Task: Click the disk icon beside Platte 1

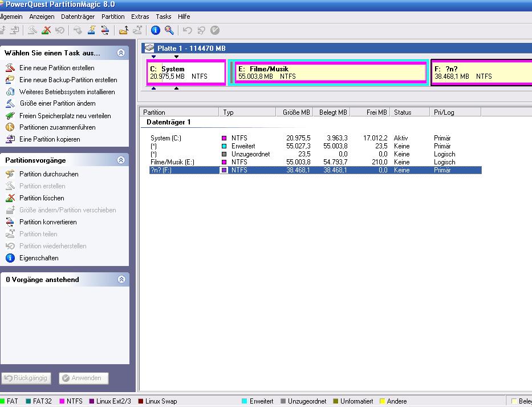Action: click(149, 48)
